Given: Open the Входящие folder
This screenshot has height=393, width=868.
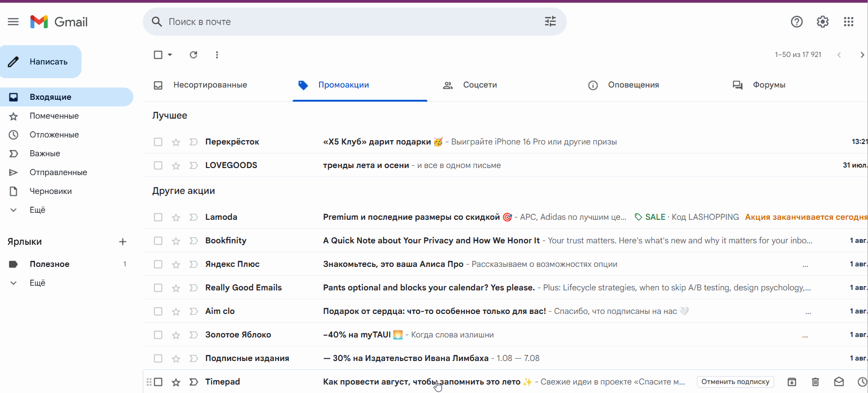Looking at the screenshot, I should 66,97.
